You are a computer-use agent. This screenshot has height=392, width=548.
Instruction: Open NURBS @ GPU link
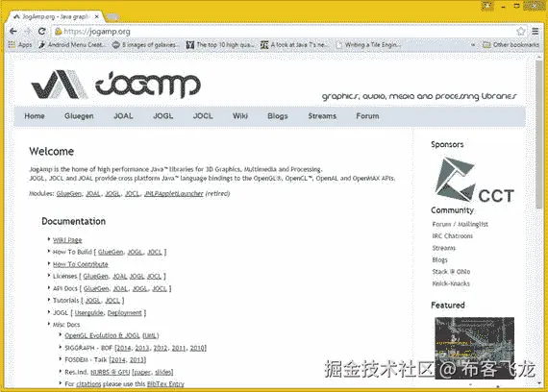111,372
